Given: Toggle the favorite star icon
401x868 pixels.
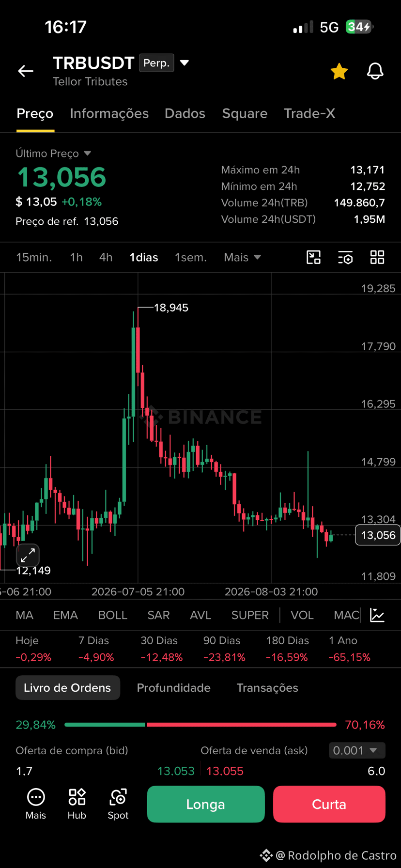Looking at the screenshot, I should 339,71.
